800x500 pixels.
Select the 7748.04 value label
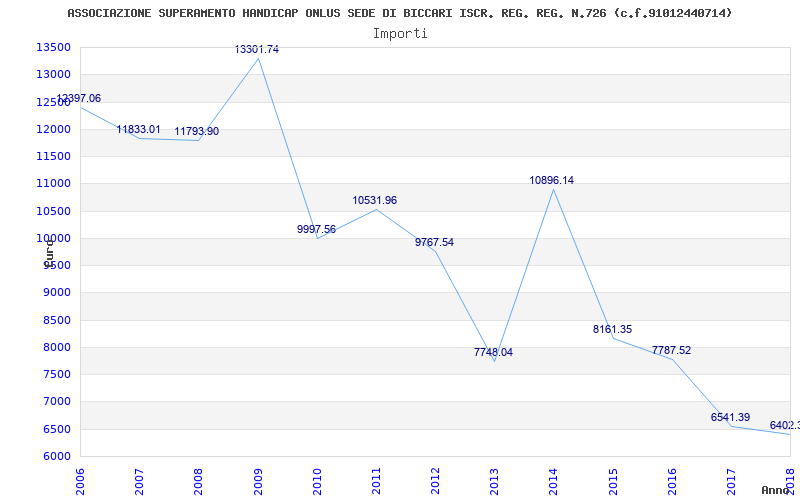pos(493,353)
